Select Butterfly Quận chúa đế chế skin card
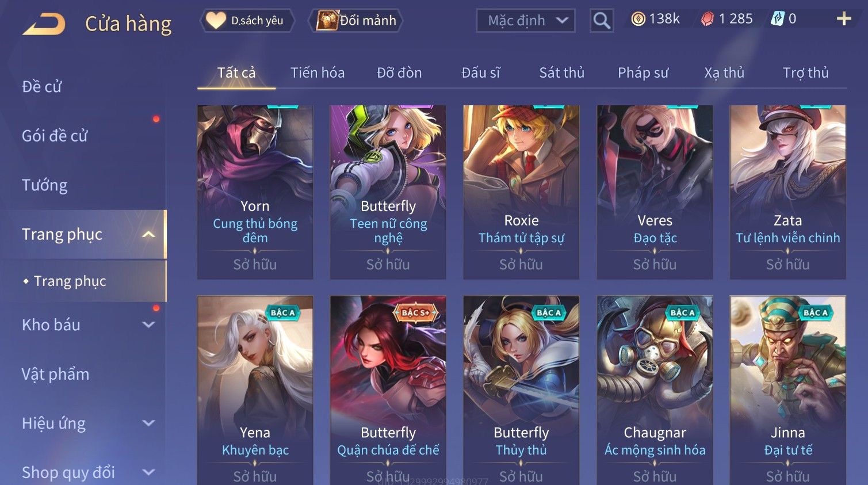The height and width of the screenshot is (485, 868). (x=388, y=390)
